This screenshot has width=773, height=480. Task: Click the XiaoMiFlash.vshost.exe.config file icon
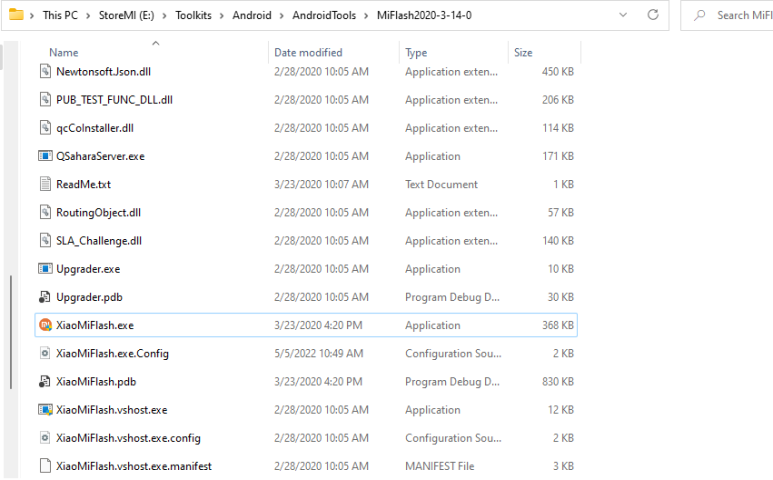click(45, 438)
